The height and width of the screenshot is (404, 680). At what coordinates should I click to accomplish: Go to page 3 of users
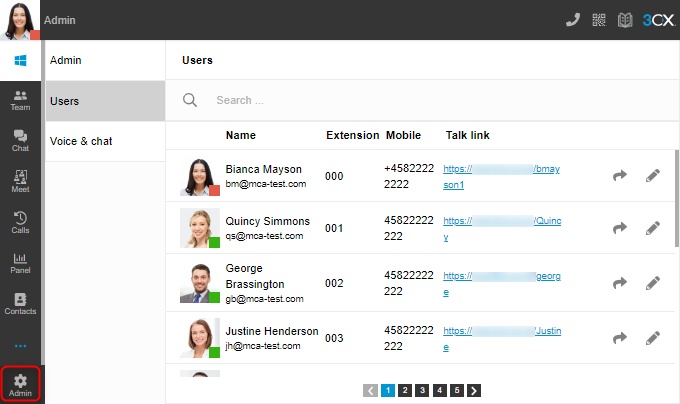click(422, 390)
